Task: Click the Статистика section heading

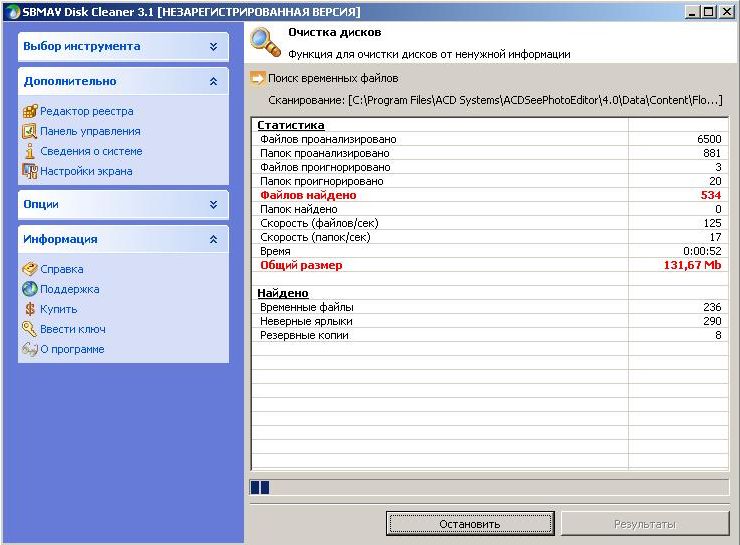Action: [291, 125]
